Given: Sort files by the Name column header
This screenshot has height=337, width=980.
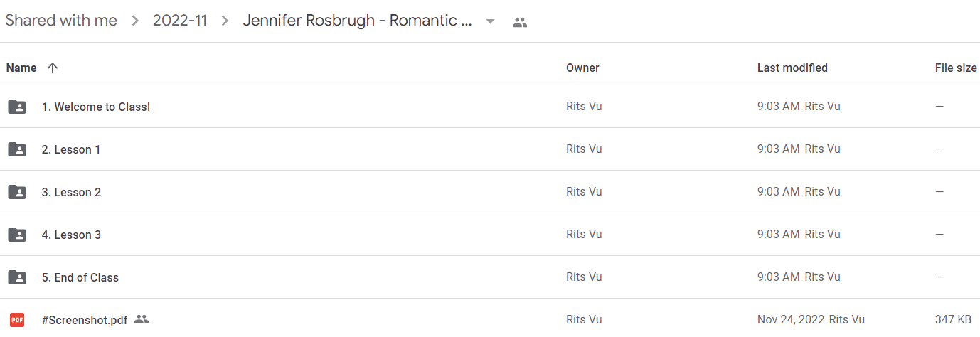Looking at the screenshot, I should (x=21, y=68).
